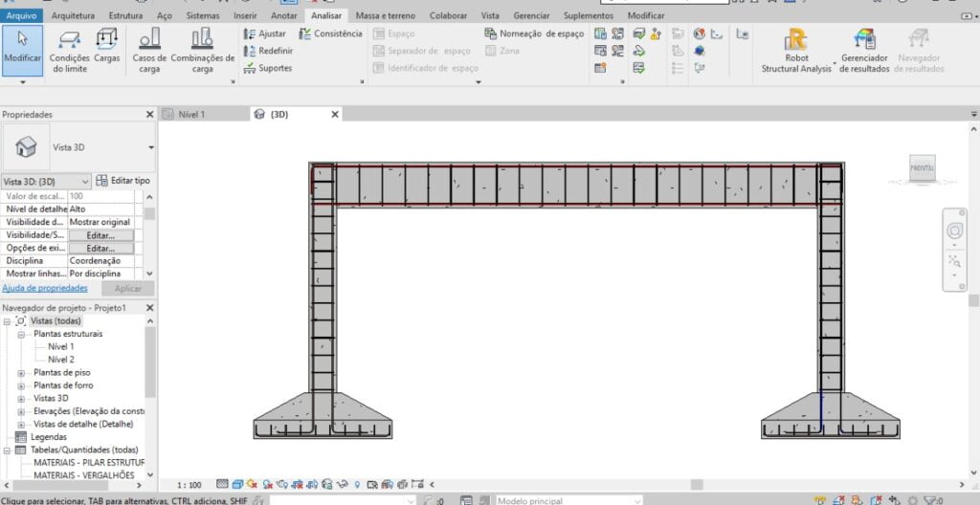This screenshot has height=505, width=980.
Task: Click the ViewCube FRONTAL face
Action: click(x=922, y=168)
